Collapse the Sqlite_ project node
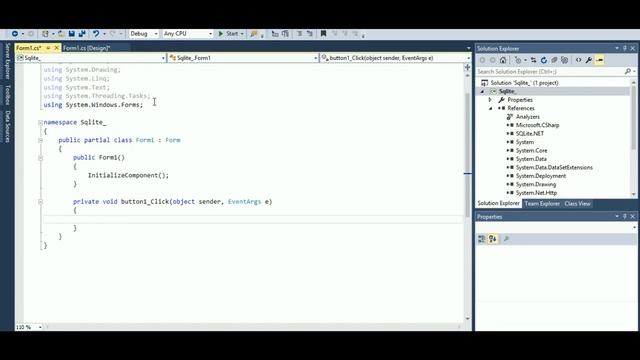Image resolution: width=640 pixels, height=360 pixels. pos(482,91)
